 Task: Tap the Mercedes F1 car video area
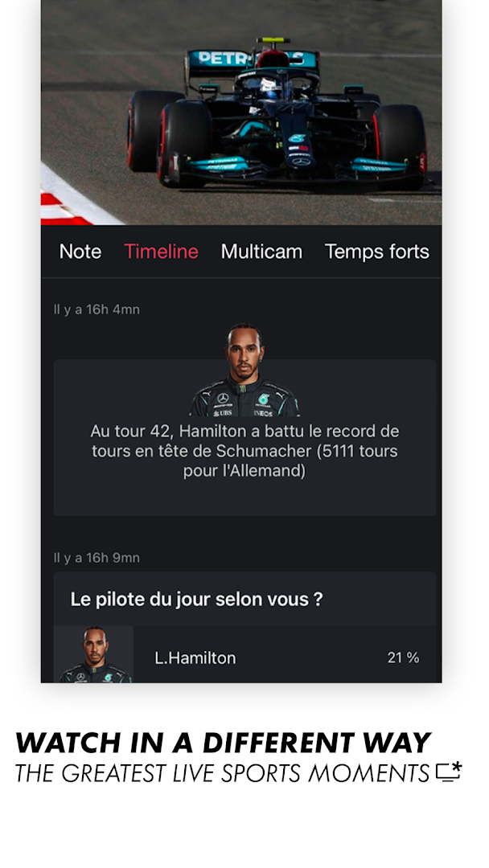pos(244,113)
